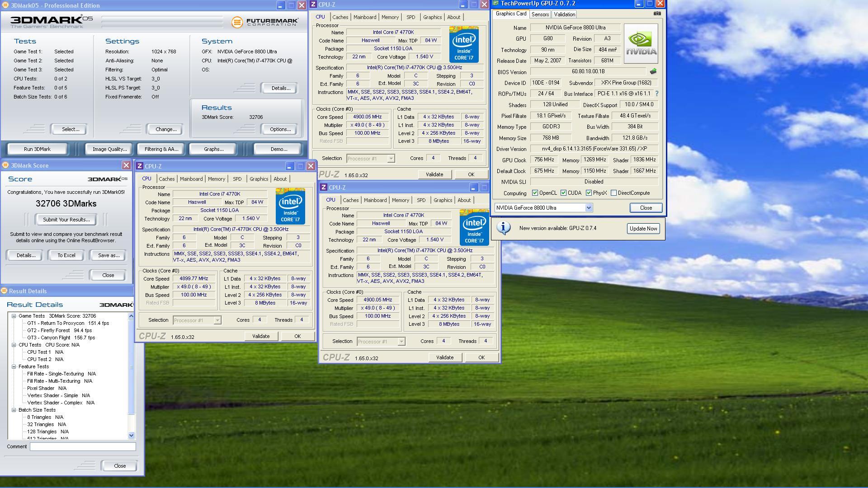
Task: Collapse the CPU Tests tree node
Action: coord(14,345)
